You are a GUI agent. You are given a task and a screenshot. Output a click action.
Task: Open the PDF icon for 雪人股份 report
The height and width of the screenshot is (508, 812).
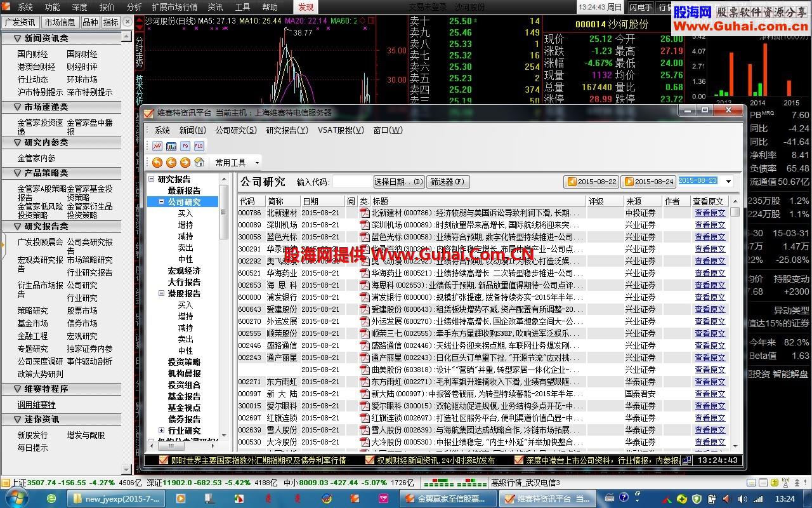click(364, 430)
